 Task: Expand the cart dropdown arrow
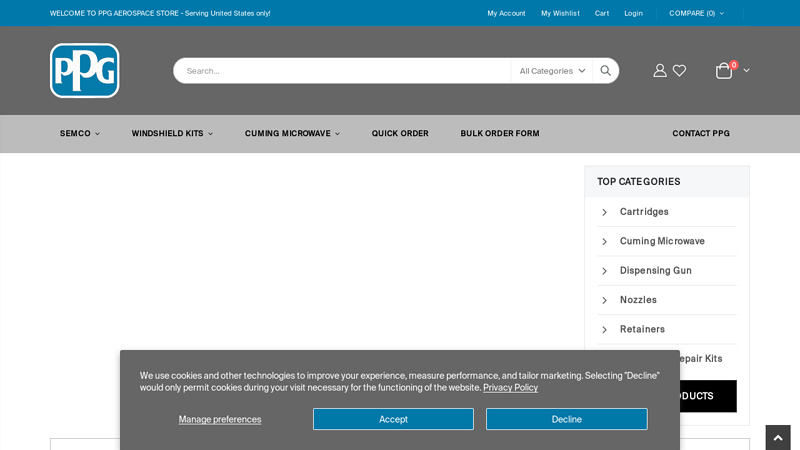pyautogui.click(x=746, y=70)
